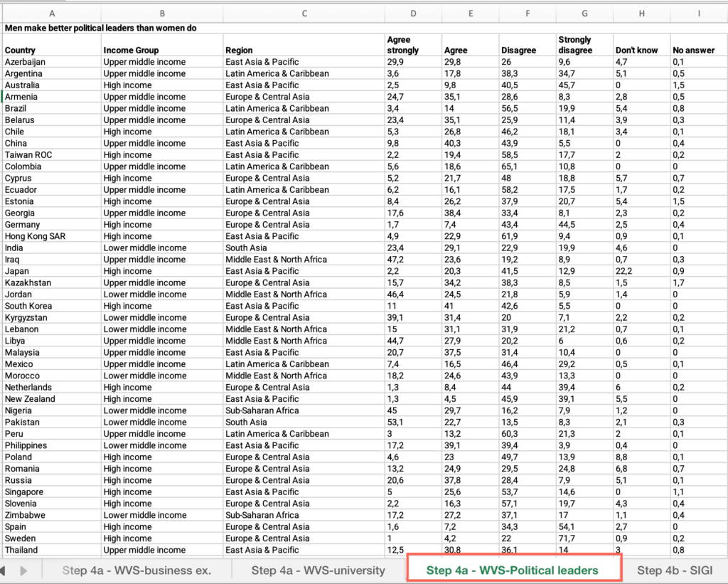
Task: Select column G header
Action: 584,14
